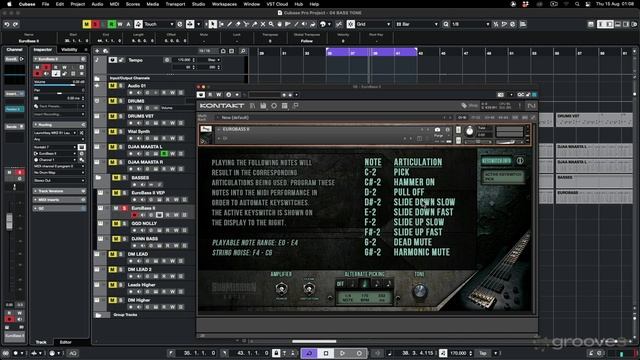
Task: Open the VST Cloud menu
Action: pyautogui.click(x=277, y=4)
